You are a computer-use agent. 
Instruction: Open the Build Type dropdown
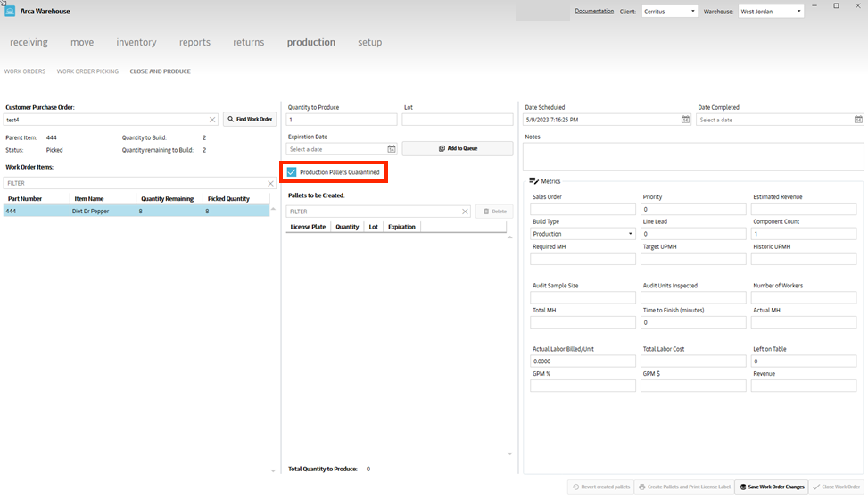click(630, 234)
